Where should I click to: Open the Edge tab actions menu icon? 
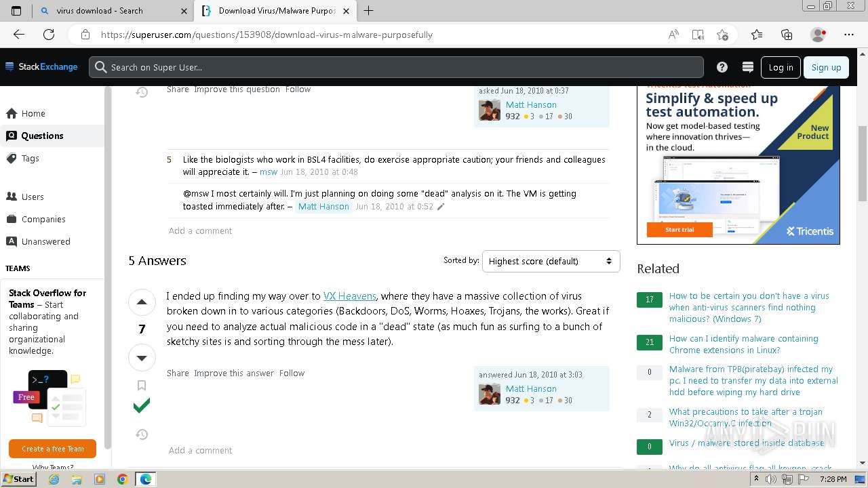point(16,11)
